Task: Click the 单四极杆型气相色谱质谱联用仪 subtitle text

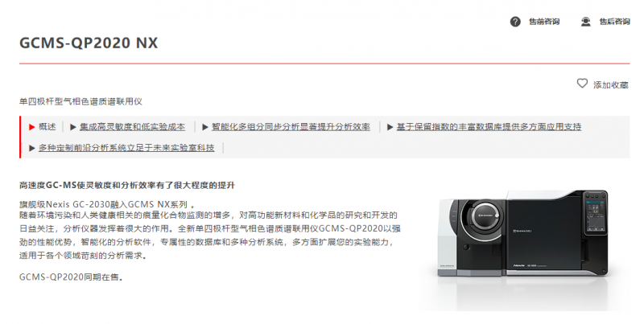Action: pyautogui.click(x=80, y=101)
